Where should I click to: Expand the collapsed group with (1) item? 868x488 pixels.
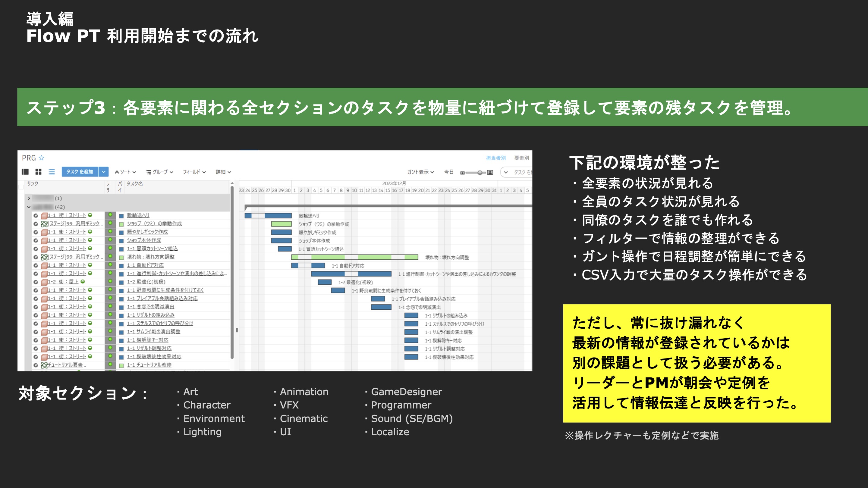(29, 198)
